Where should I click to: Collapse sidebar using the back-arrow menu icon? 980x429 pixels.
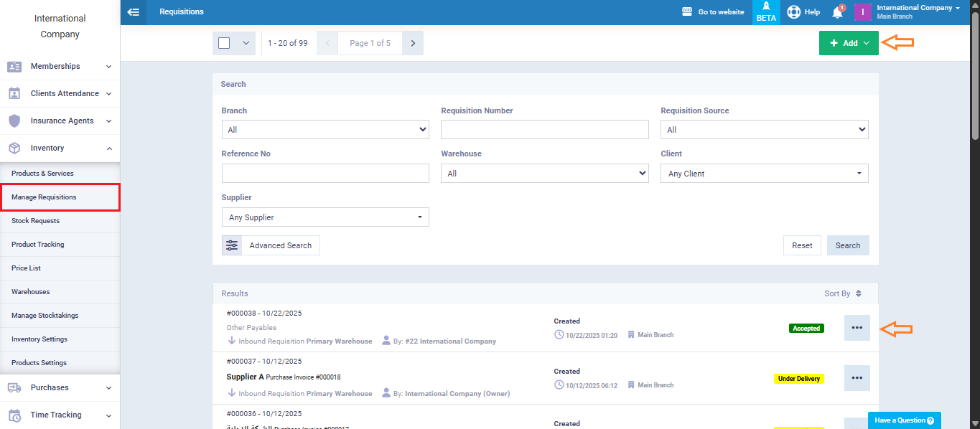tap(133, 12)
